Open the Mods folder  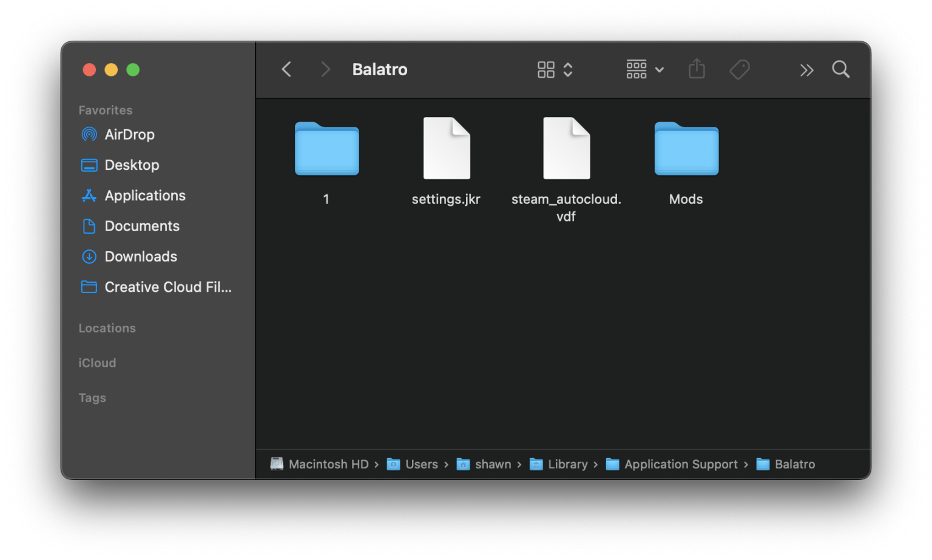pyautogui.click(x=686, y=149)
